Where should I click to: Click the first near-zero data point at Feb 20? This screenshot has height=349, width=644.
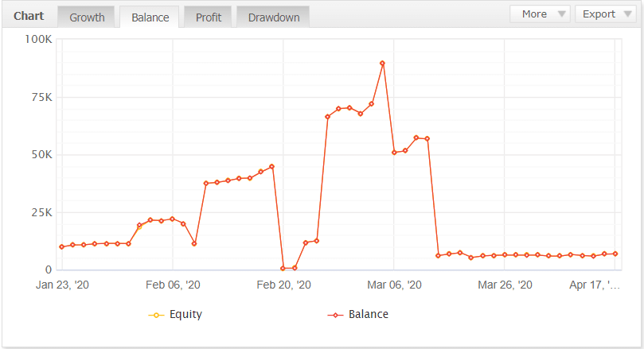coord(283,268)
